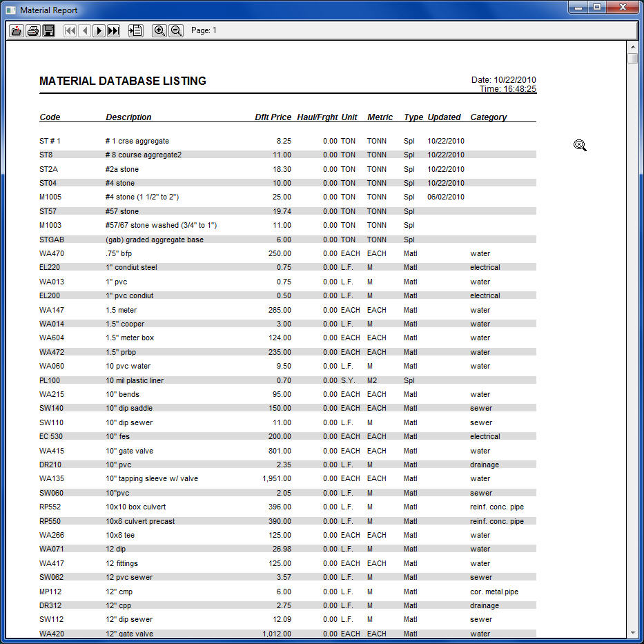Click 'cor. metal pipe' category
Screen dimensions: 644x644
pos(494,592)
